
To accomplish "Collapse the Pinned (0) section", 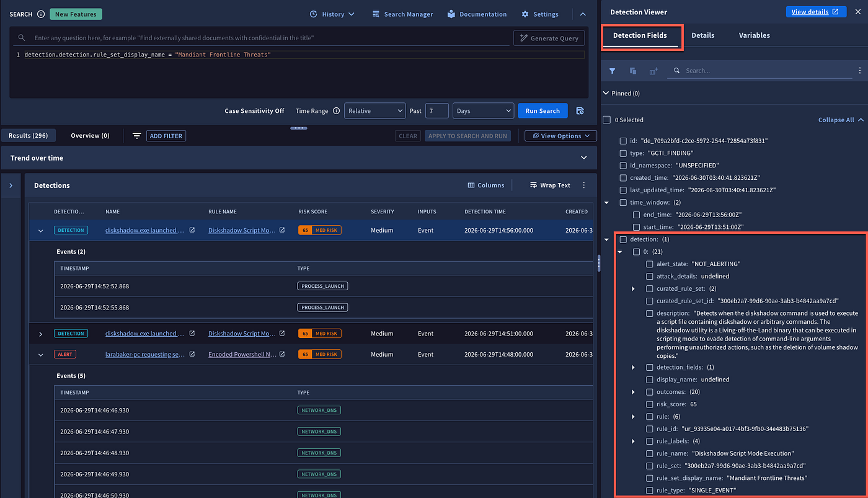I will (606, 94).
